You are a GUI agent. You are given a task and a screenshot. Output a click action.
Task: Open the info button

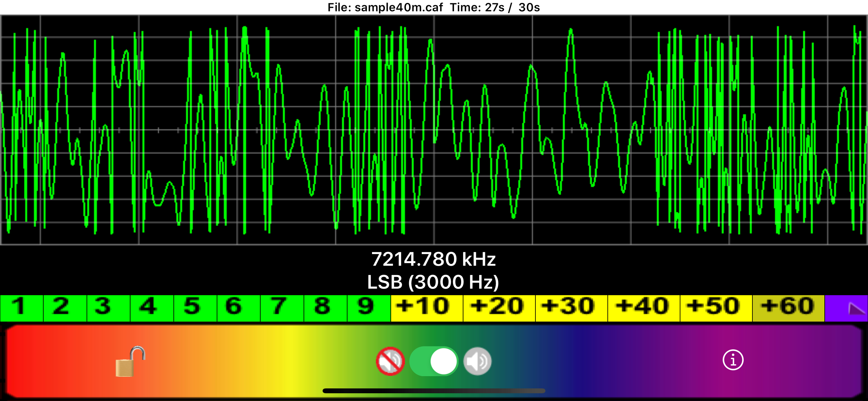(x=733, y=360)
